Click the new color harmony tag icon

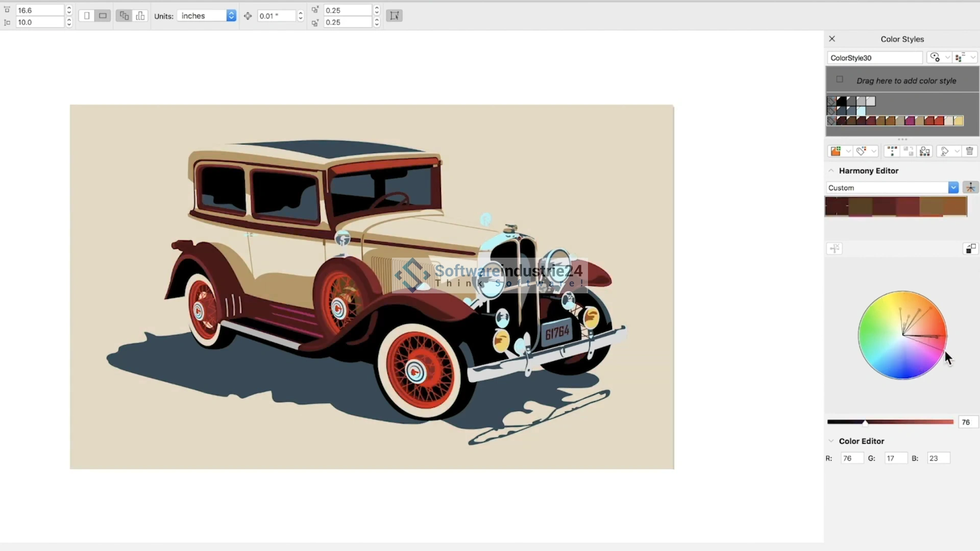tap(862, 151)
